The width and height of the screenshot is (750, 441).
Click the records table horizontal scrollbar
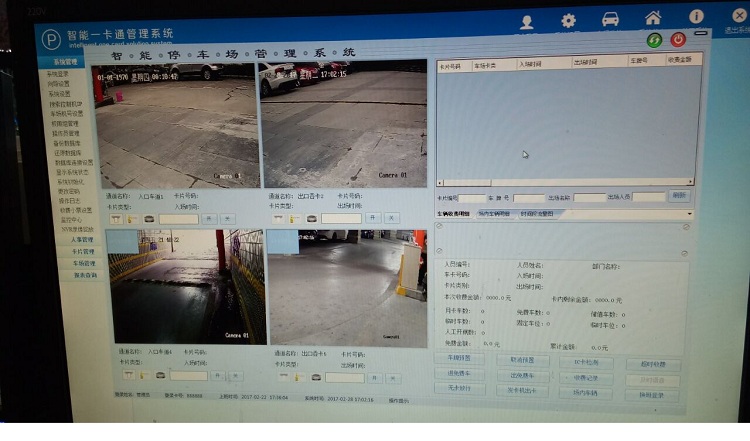[x=565, y=182]
